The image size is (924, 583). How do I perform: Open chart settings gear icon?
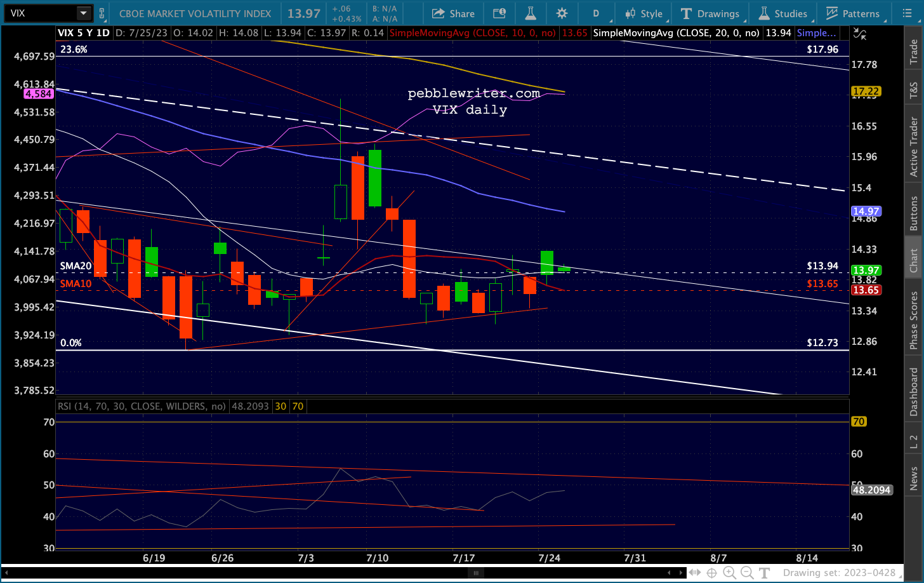pos(562,13)
